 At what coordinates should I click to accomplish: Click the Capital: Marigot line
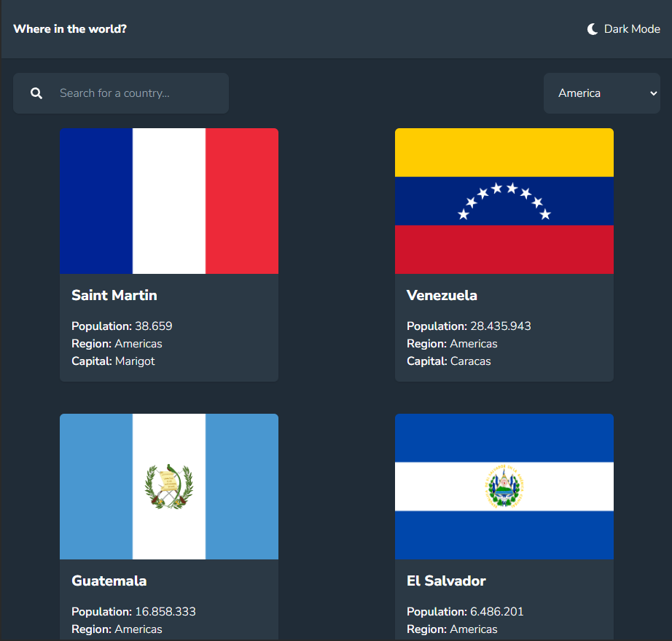[x=114, y=361]
